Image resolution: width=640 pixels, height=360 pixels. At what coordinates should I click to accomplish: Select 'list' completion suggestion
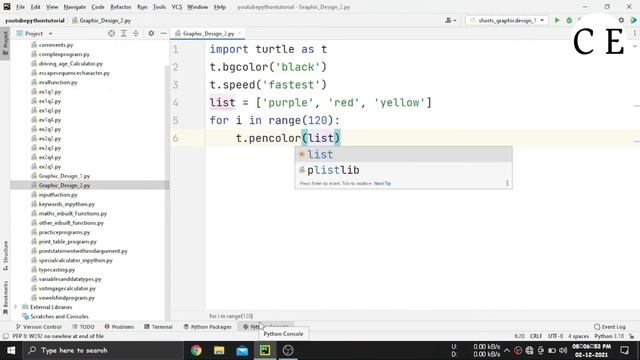click(403, 154)
